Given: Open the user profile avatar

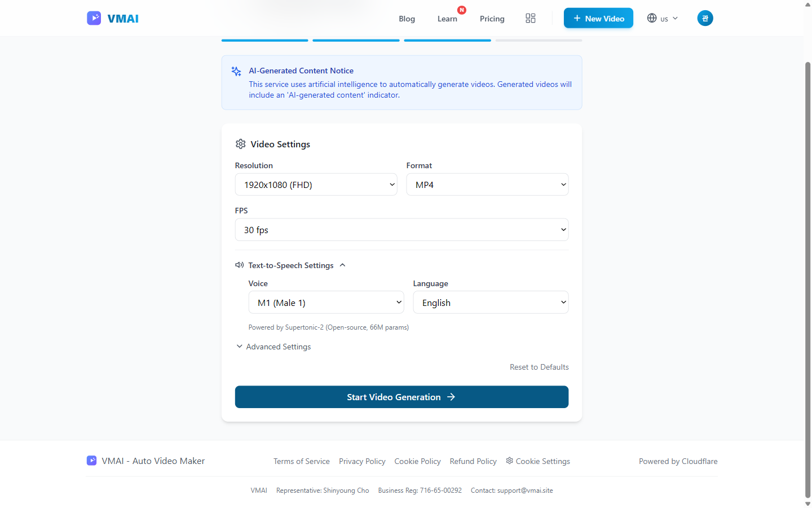Looking at the screenshot, I should pos(705,18).
